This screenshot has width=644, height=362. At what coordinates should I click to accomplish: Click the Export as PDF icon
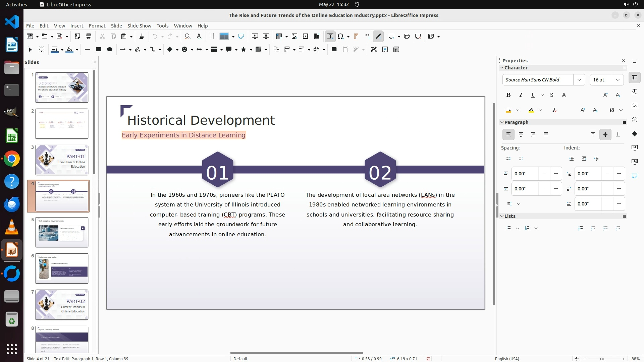(77, 36)
